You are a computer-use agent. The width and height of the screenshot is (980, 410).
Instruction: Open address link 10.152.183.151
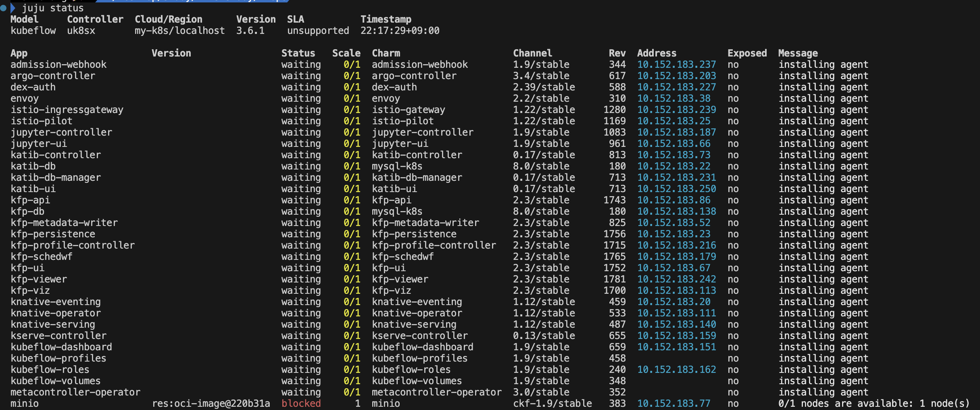coord(677,347)
